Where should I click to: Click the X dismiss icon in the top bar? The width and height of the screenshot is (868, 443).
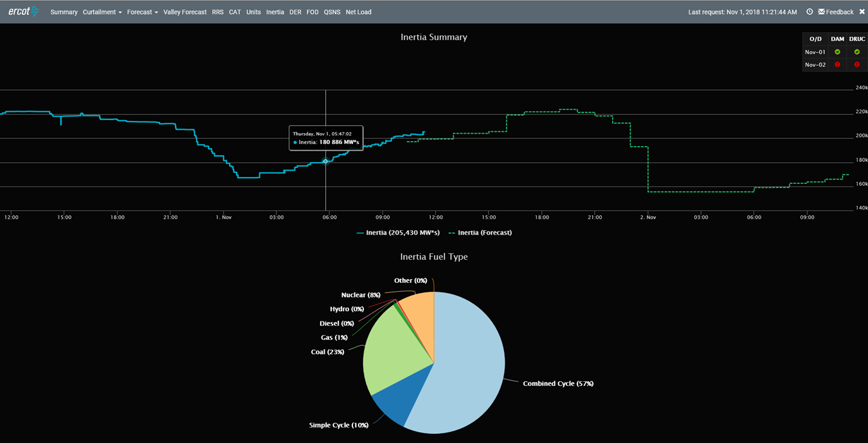[x=862, y=11]
